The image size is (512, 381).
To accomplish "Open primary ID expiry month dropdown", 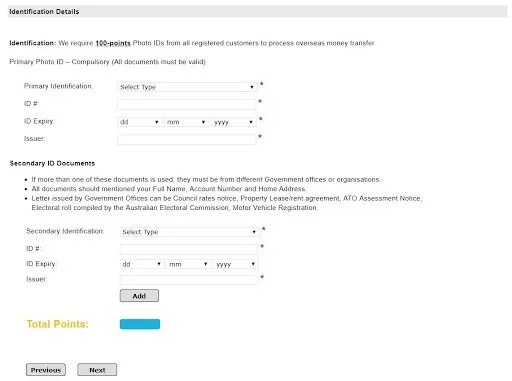I will [186, 122].
